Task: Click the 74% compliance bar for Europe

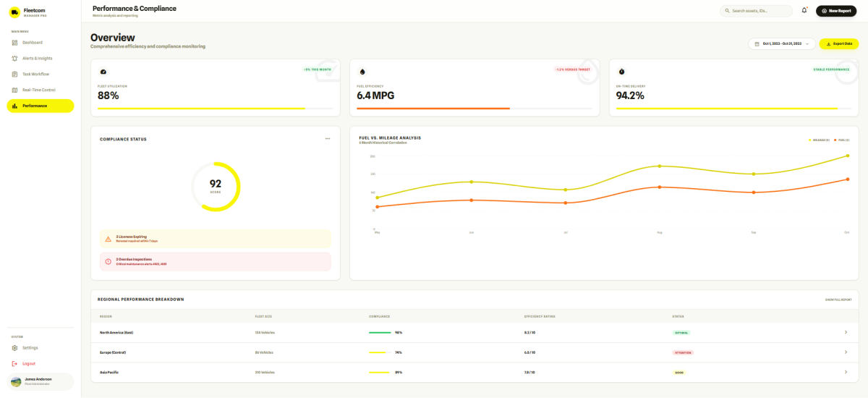Action: click(380, 352)
